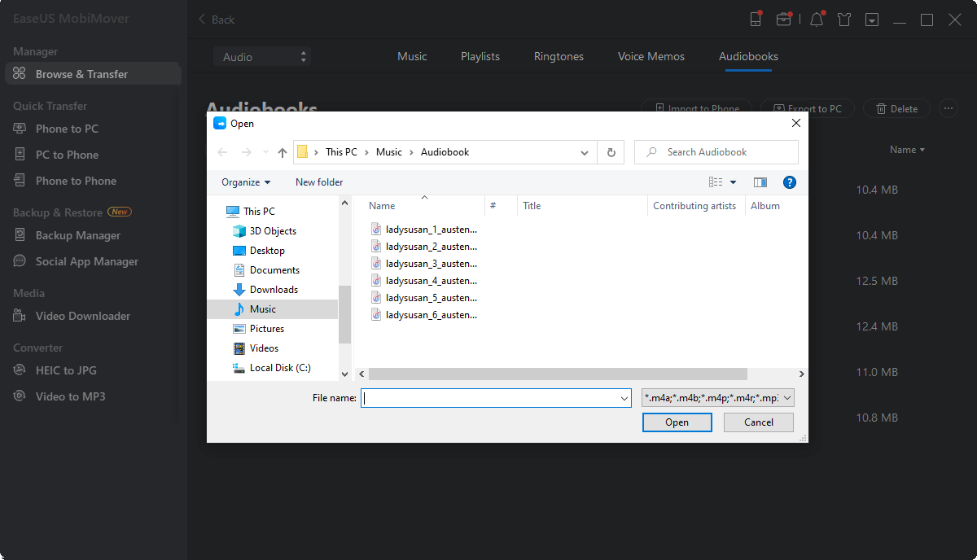Change view layout icon in dialog

(716, 182)
